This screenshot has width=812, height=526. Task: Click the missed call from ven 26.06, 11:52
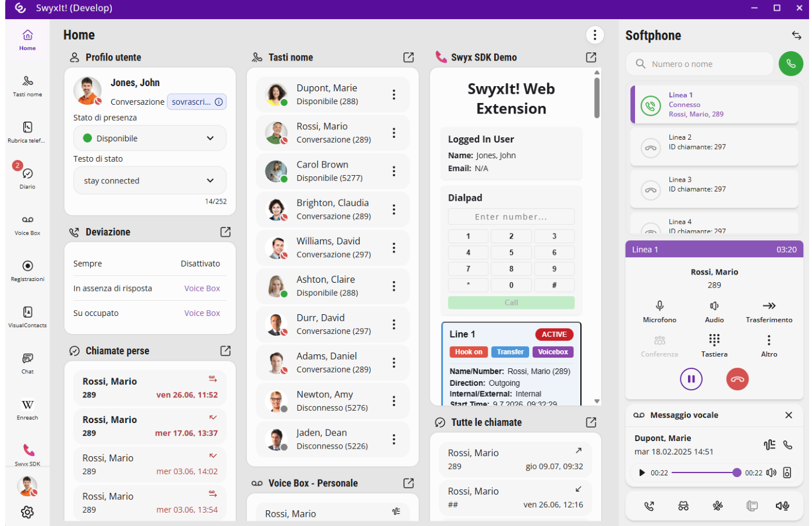click(150, 388)
